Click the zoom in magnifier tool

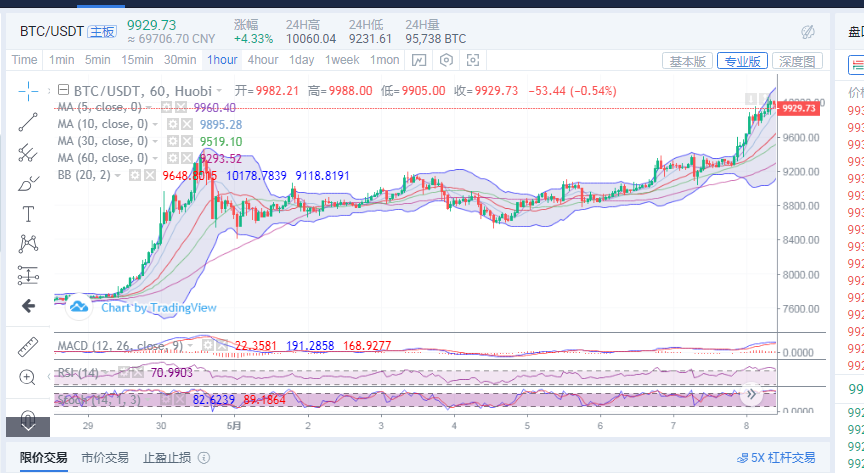point(28,378)
